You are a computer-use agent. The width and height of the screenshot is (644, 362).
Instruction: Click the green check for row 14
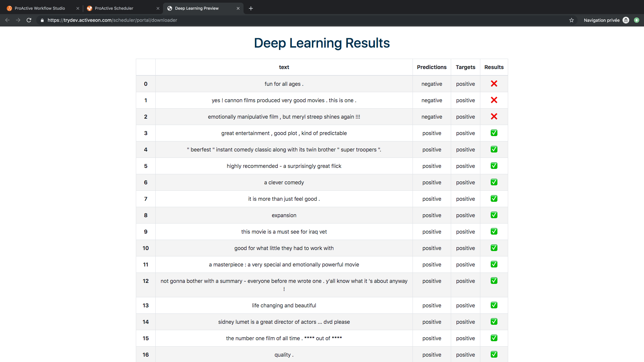coord(494,322)
